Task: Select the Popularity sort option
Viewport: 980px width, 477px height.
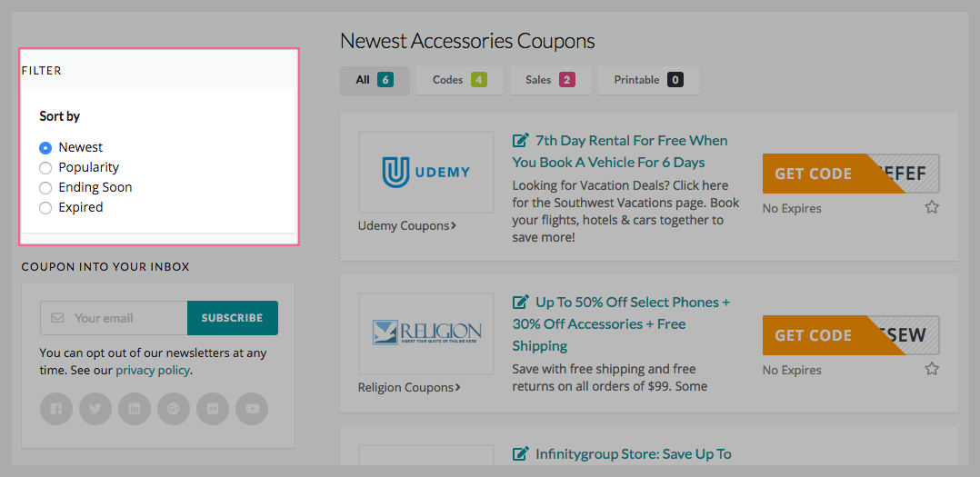Action: [x=45, y=168]
